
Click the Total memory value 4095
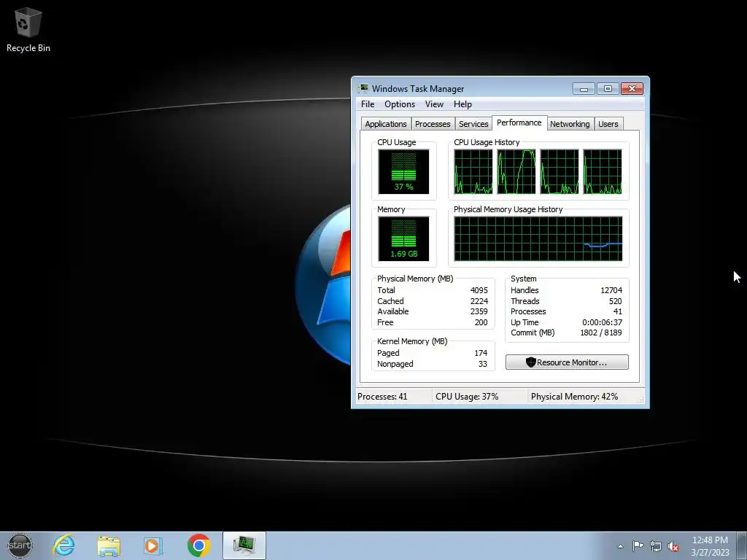click(479, 290)
